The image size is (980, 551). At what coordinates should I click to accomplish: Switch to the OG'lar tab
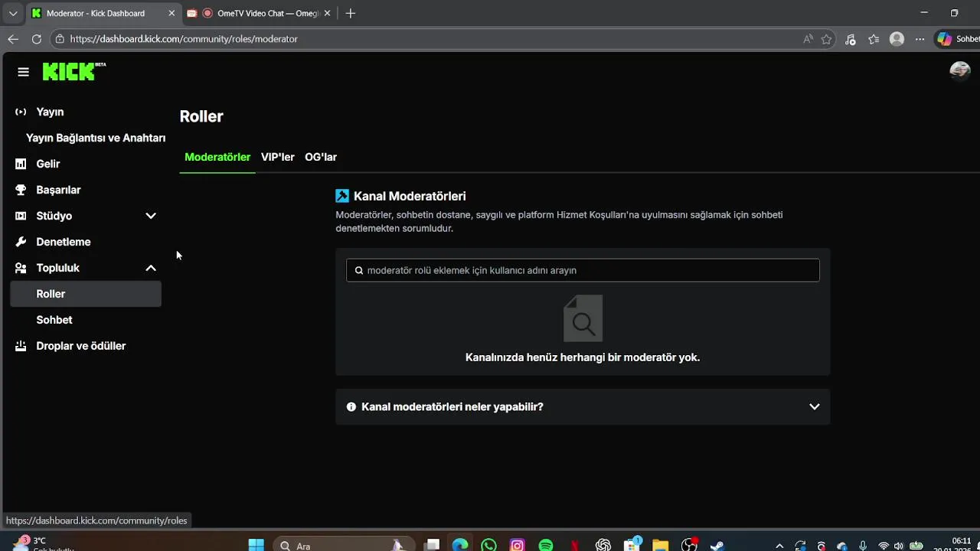321,157
